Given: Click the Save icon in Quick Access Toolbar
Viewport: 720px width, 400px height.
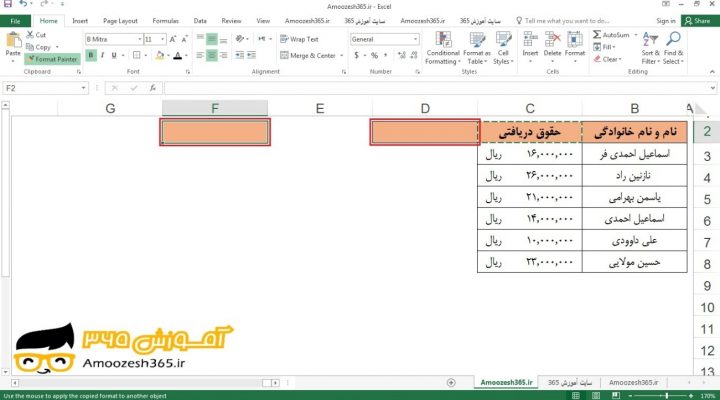Looking at the screenshot, I should click(x=8, y=4).
